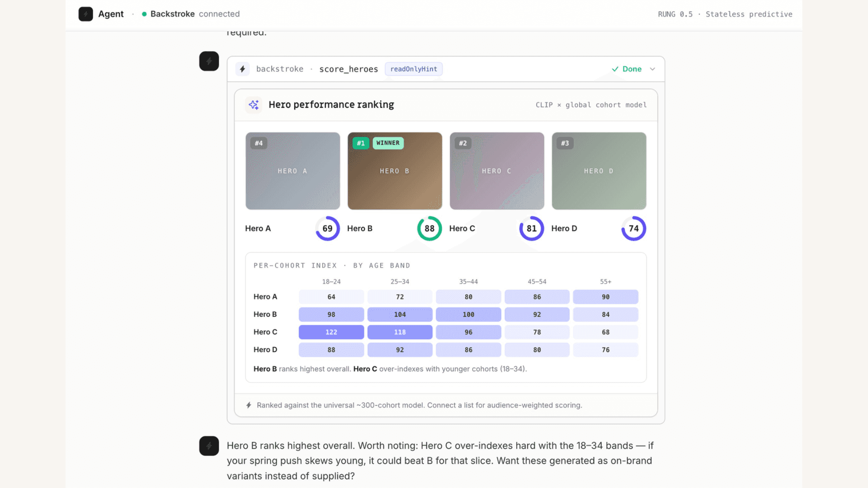Click the readOnlyHint badge

pyautogui.click(x=414, y=69)
